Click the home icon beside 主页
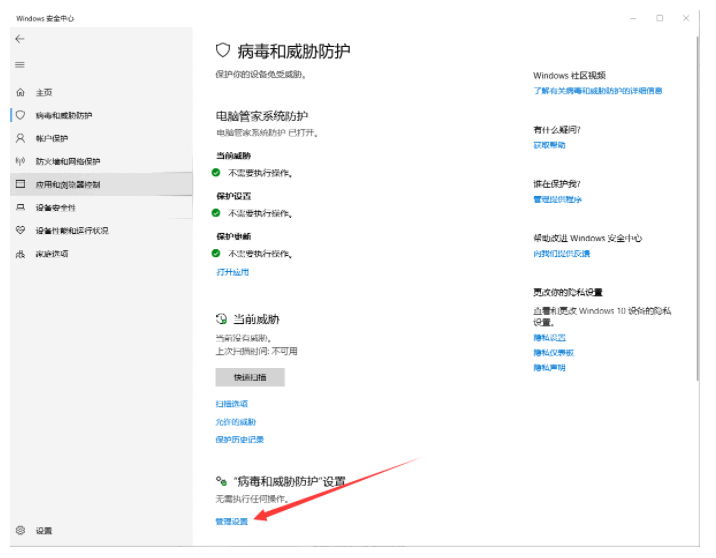 [x=20, y=92]
